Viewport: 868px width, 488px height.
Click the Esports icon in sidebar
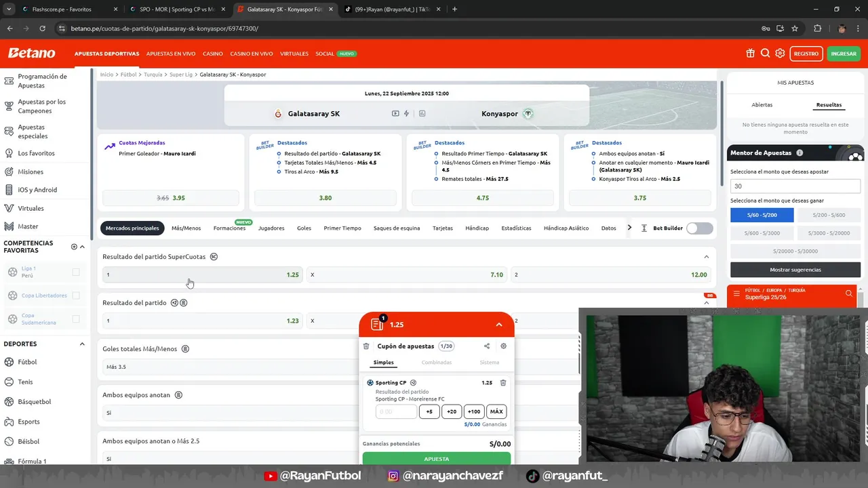click(x=9, y=422)
